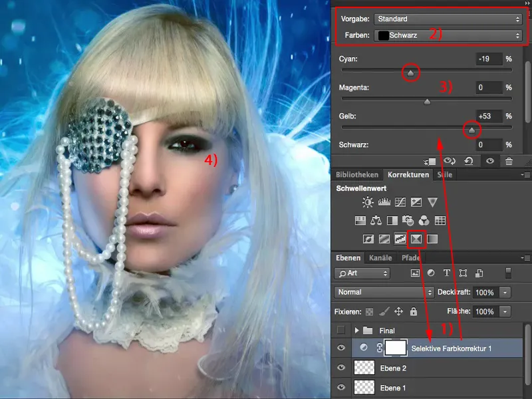The width and height of the screenshot is (532, 399).
Task: Filter layers by smart objects
Action: (x=479, y=273)
